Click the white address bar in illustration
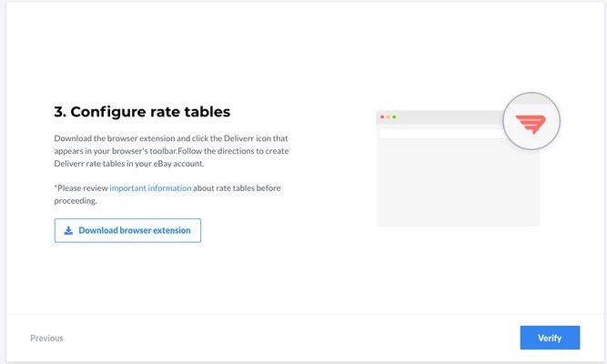This screenshot has height=364, width=607. pyautogui.click(x=441, y=134)
